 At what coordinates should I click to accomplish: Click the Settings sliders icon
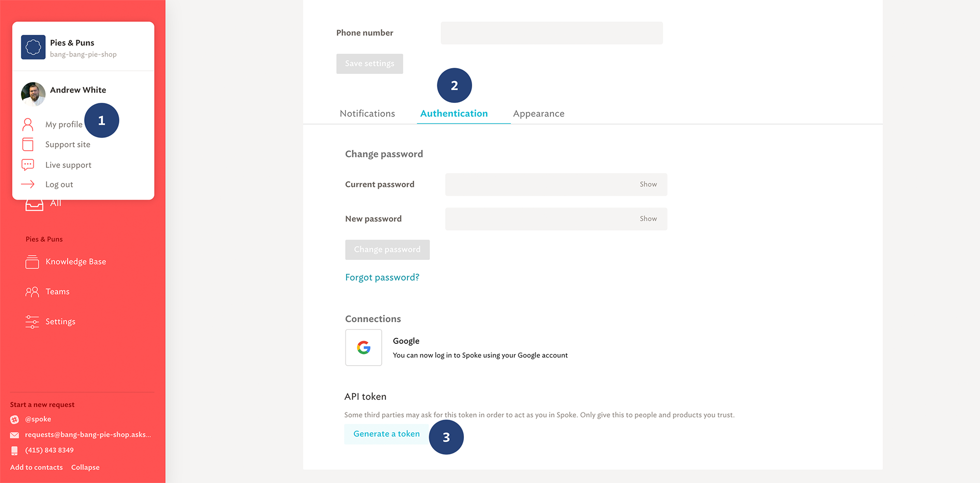click(x=32, y=322)
